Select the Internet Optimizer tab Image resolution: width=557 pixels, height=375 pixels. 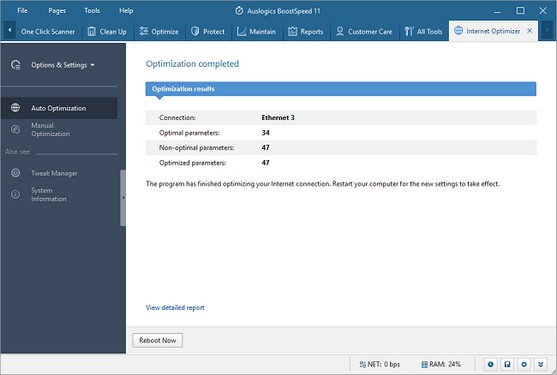493,31
